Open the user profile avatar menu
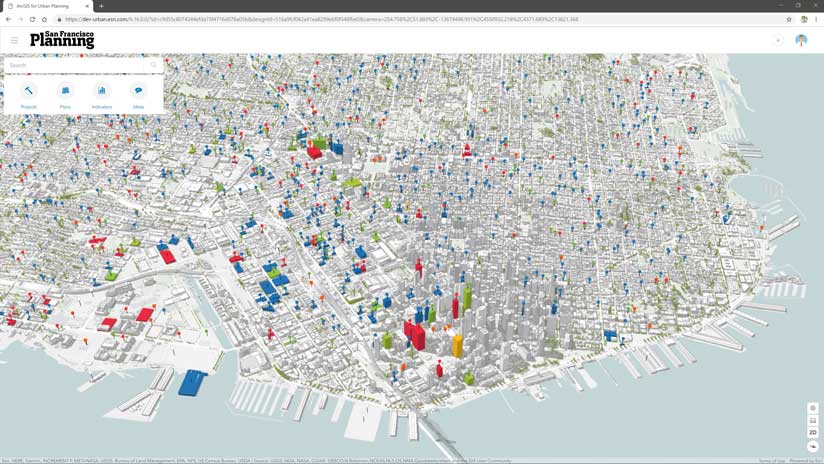The height and width of the screenshot is (464, 824). tap(801, 40)
